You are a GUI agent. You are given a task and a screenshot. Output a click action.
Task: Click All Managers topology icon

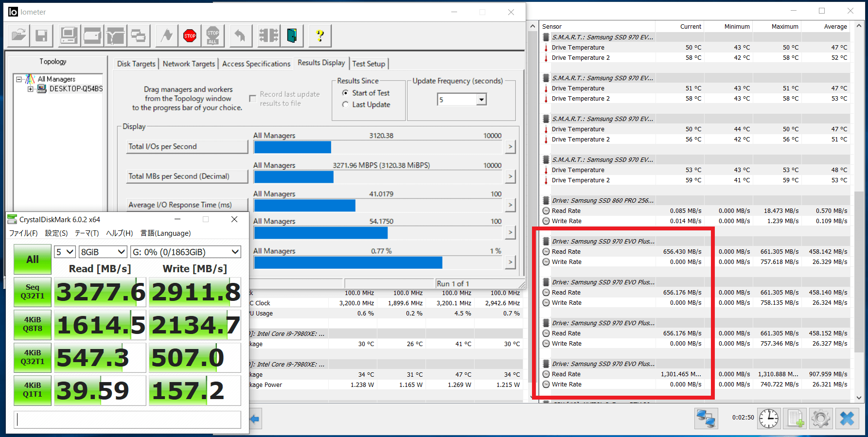30,79
